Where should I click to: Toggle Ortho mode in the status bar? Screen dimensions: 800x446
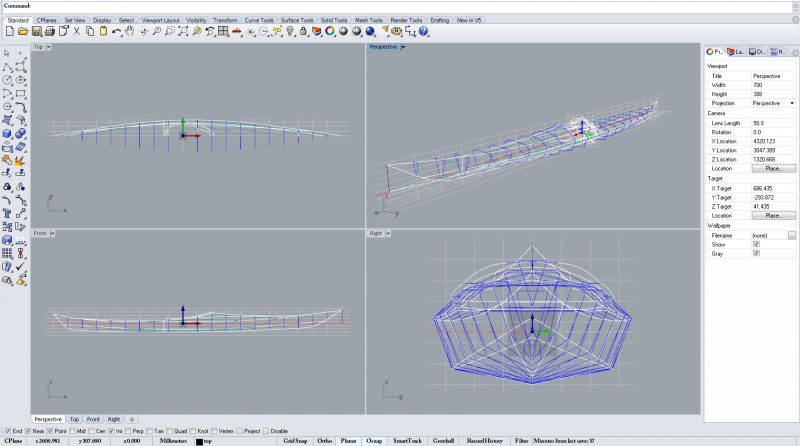(x=325, y=440)
